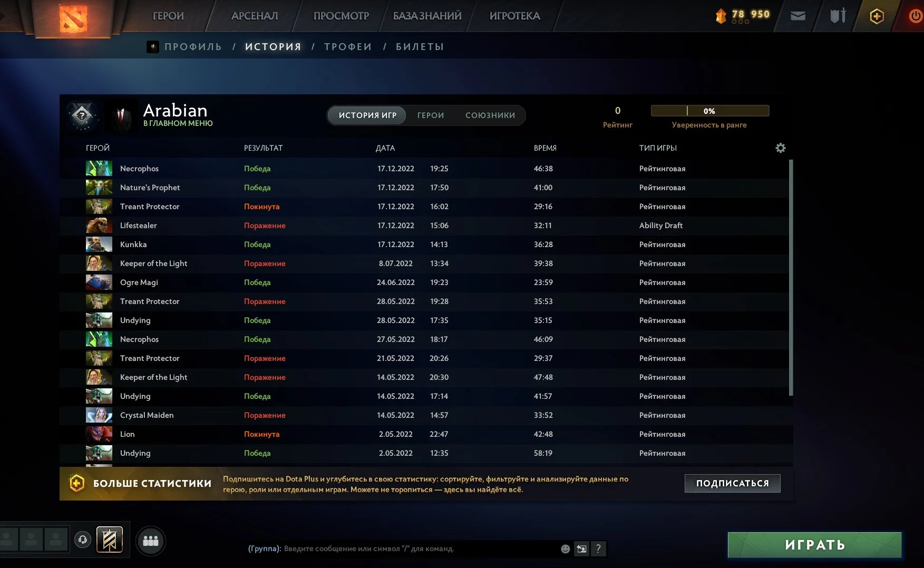The width and height of the screenshot is (924, 568).
Task: Open the armory shield and sword icon
Action: point(838,16)
